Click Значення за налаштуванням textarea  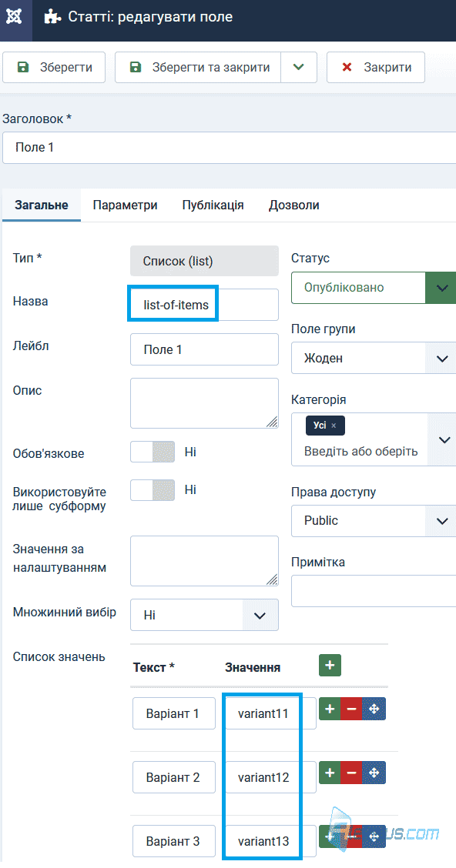pyautogui.click(x=204, y=561)
